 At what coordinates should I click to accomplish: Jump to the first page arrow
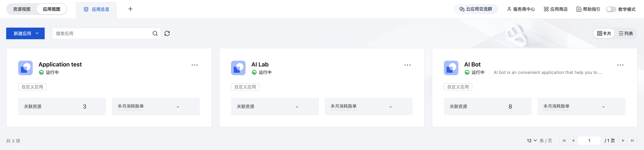click(x=564, y=141)
